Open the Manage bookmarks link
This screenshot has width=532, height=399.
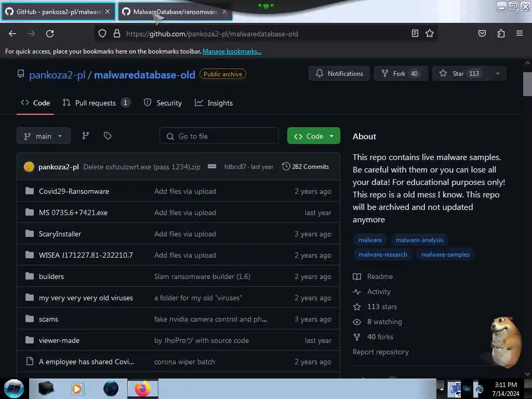point(232,51)
